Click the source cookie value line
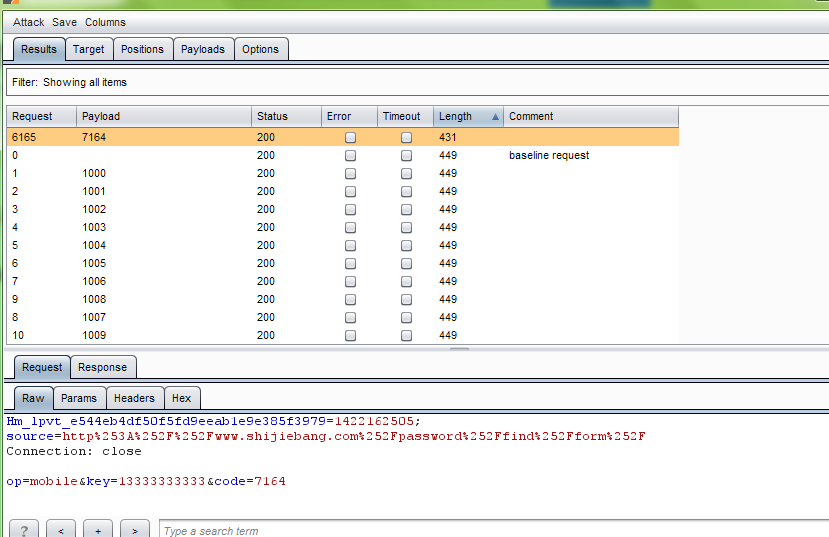829x537 pixels. click(326, 437)
